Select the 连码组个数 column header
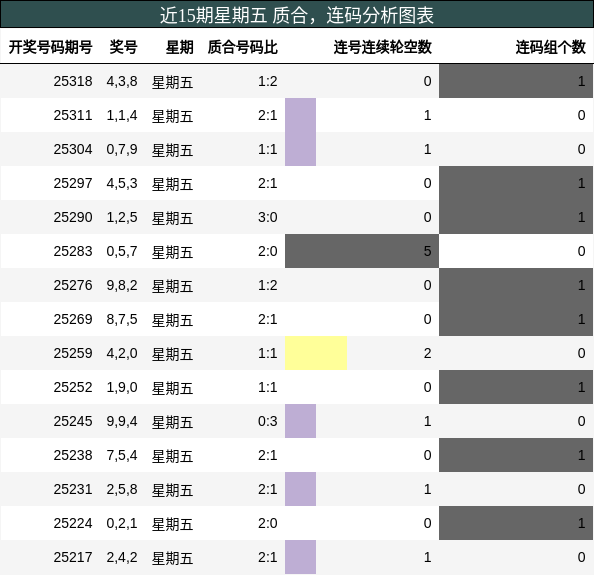The width and height of the screenshot is (594, 575). click(x=550, y=47)
